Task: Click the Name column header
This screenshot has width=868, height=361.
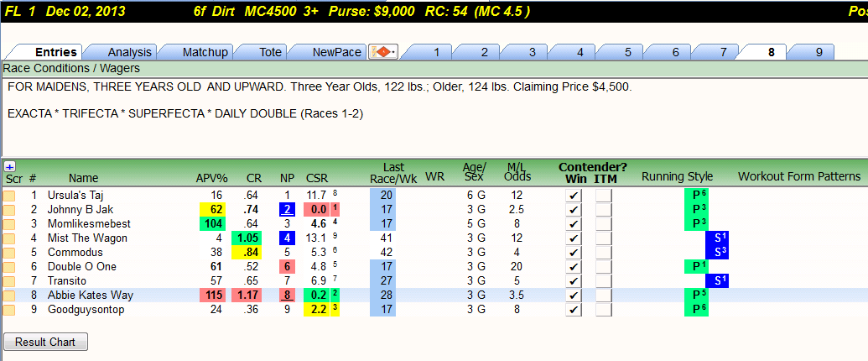Action: [84, 178]
